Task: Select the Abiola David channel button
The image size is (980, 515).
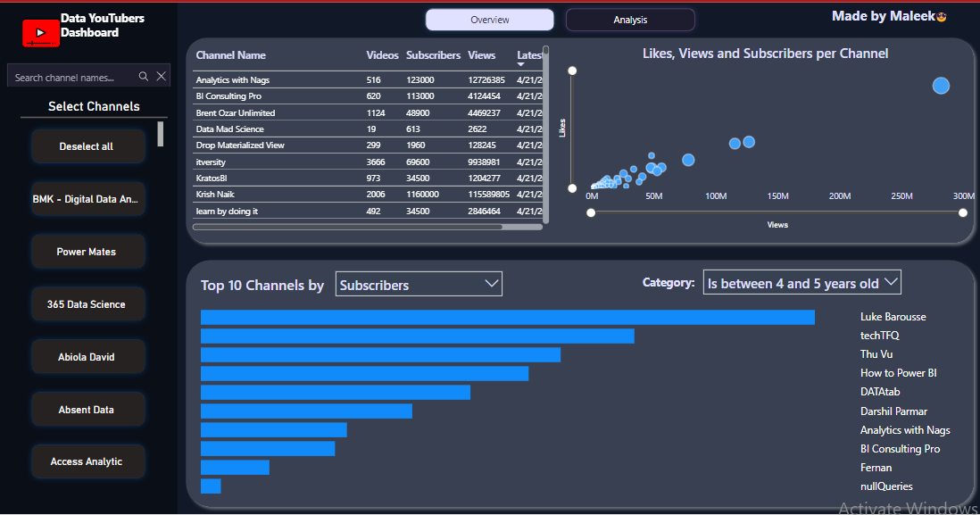Action: pos(87,357)
